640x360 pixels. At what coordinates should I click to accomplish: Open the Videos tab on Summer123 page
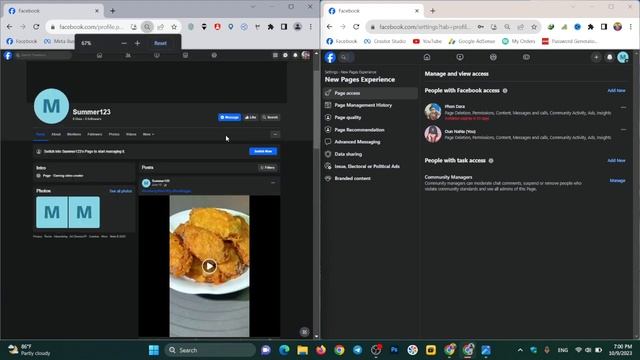(x=131, y=134)
